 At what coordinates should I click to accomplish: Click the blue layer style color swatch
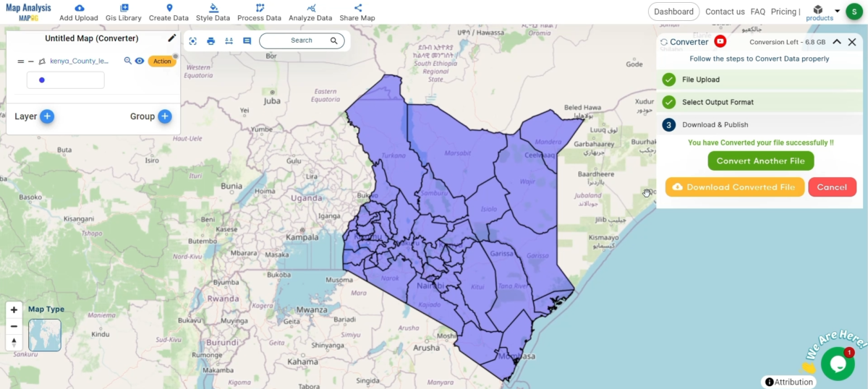pyautogui.click(x=42, y=80)
